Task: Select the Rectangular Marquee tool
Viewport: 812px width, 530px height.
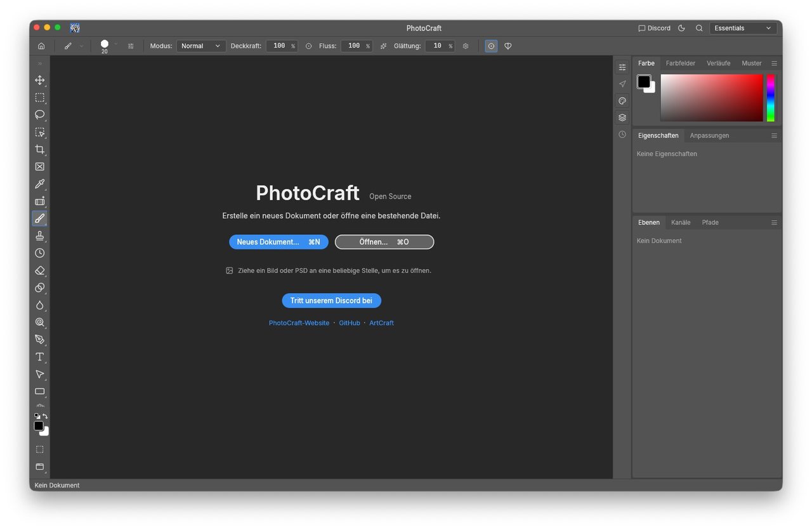Action: 39,97
